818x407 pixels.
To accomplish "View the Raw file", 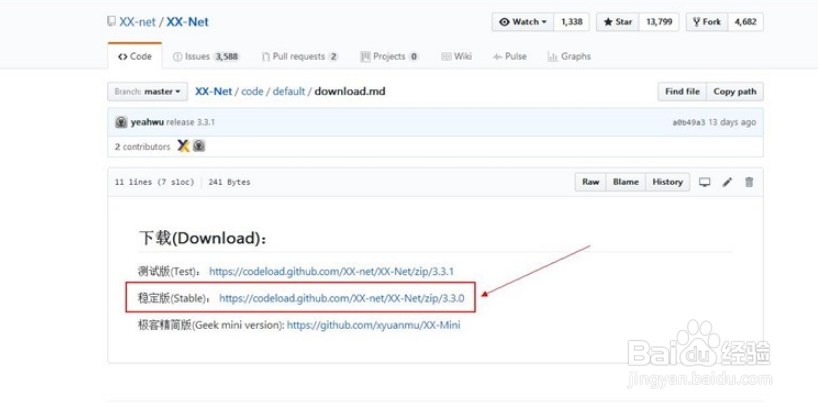I will point(591,182).
